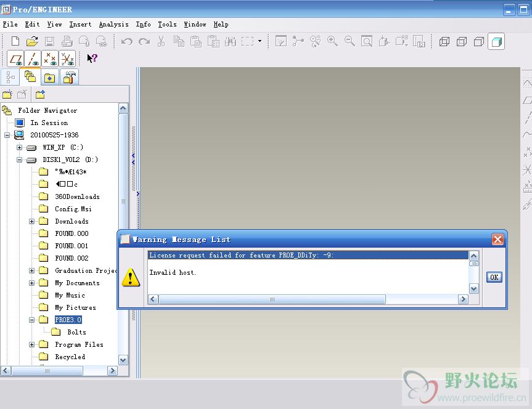The image size is (532, 409).
Task: Switch to the Model Tree tab
Action: [x=10, y=78]
